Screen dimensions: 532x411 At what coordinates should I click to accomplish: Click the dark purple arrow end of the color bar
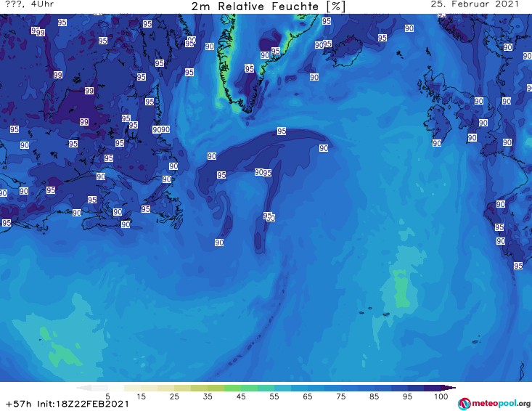449,388
